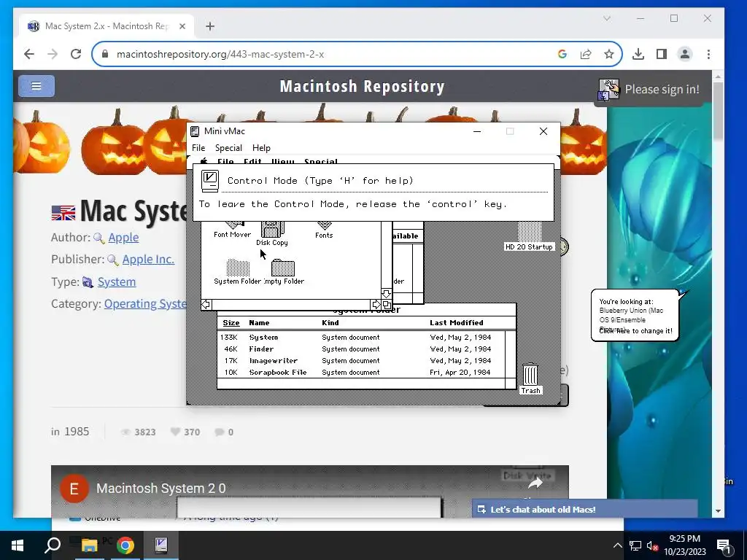Open the Operating System category link
This screenshot has width=747, height=560.
pyautogui.click(x=145, y=304)
